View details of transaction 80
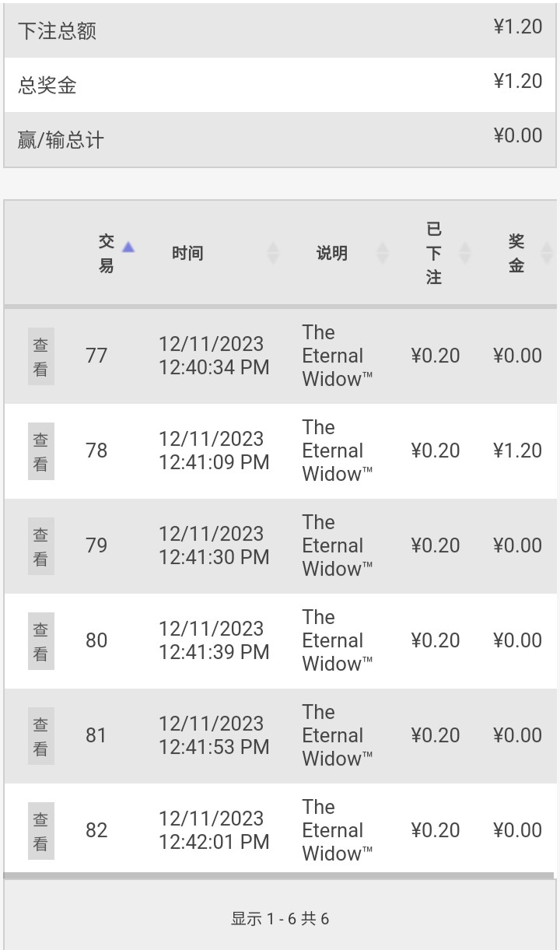The image size is (560, 950). tap(40, 641)
